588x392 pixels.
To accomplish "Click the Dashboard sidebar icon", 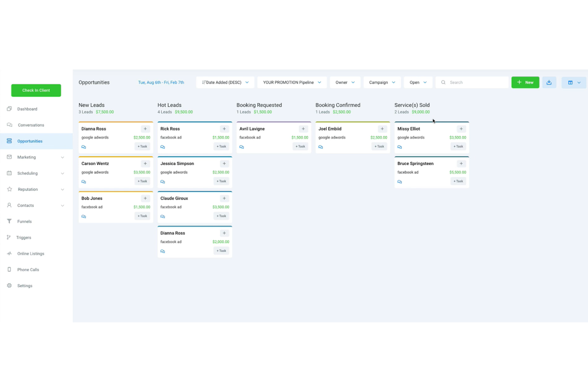I will point(9,109).
